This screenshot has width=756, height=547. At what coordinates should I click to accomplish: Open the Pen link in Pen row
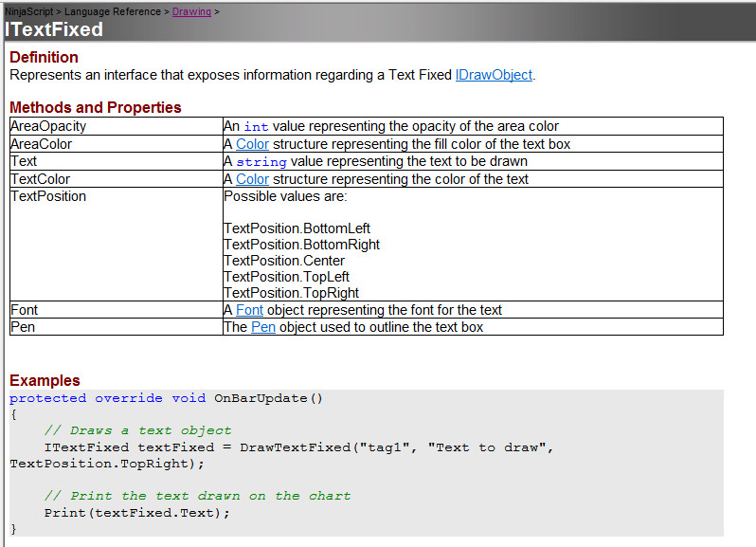pos(263,327)
